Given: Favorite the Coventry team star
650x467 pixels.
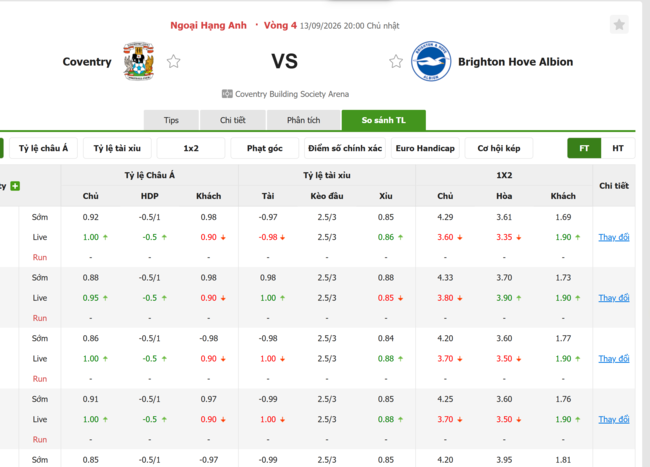Looking at the screenshot, I should pos(173,62).
